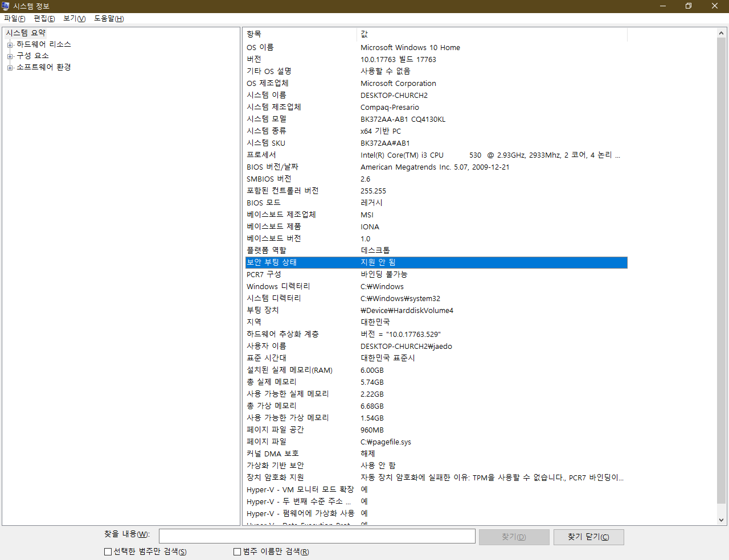The height and width of the screenshot is (560, 729).
Task: Click the 찾기 닫기(C) button
Action: 589,537
